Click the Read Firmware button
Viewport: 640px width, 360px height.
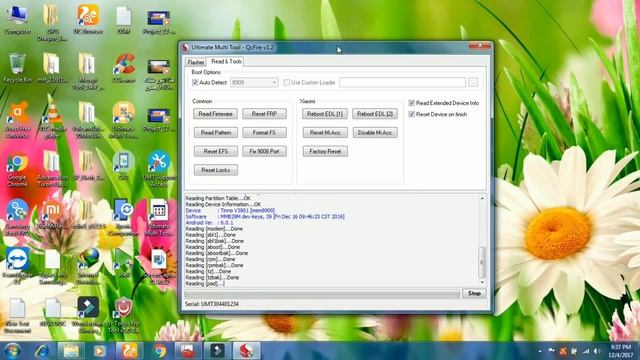tap(216, 114)
